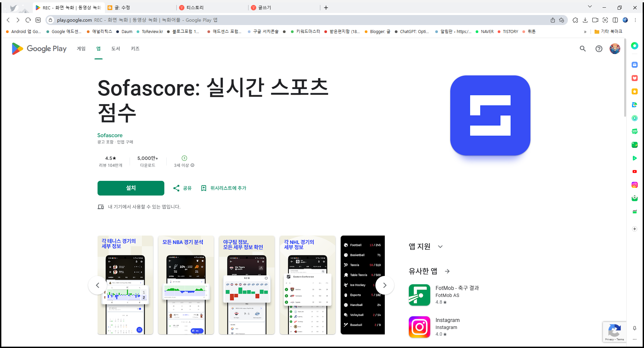Open the tennis details screenshot thumbnail
The width and height of the screenshot is (644, 348).
pyautogui.click(x=125, y=285)
